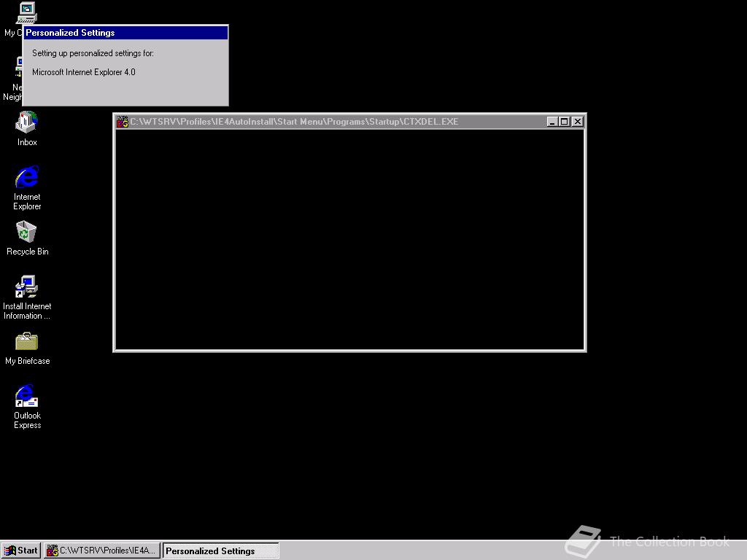Click the Start button
Viewport: 747px width, 560px height.
pos(21,551)
